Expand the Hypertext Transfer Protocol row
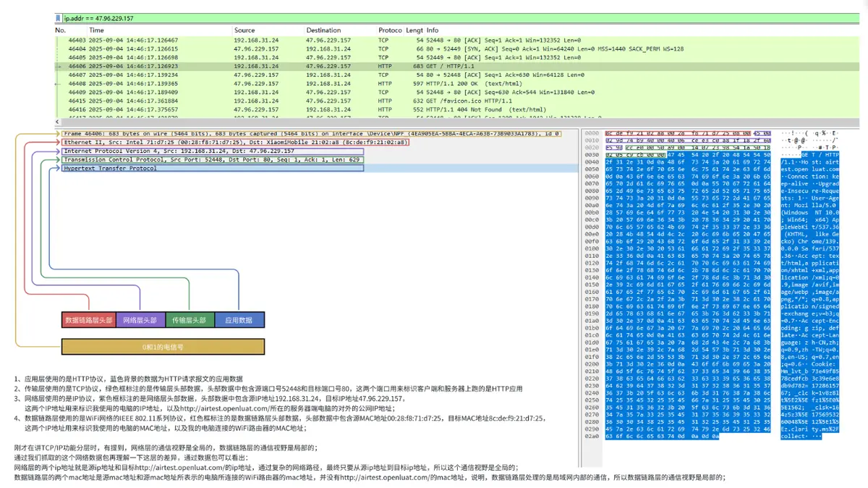The height and width of the screenshot is (488, 868). click(212, 168)
